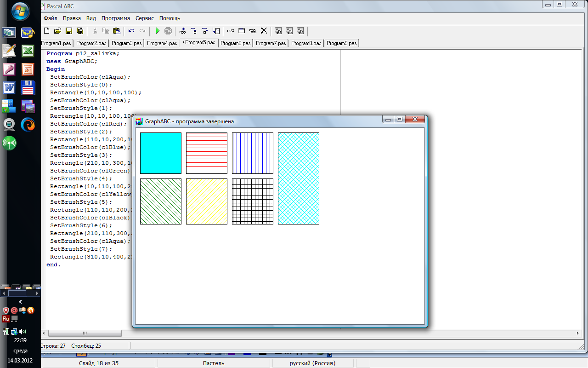Screen dimensions: 588x368
Task: Switch to Program3.pas tab
Action: 126,43
